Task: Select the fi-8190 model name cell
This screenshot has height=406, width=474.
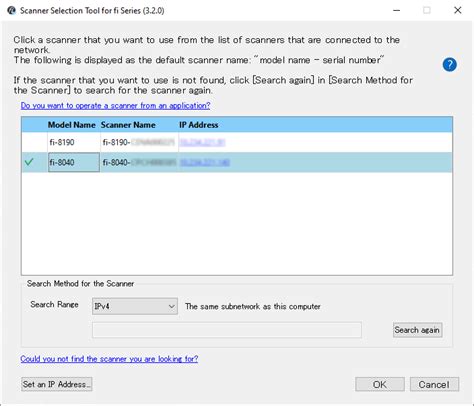Action: pyautogui.click(x=74, y=142)
